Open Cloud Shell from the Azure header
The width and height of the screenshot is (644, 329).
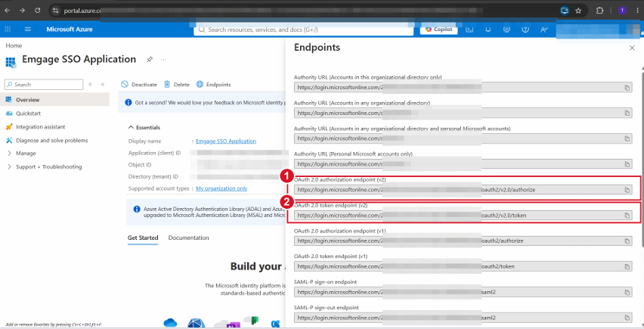469,29
